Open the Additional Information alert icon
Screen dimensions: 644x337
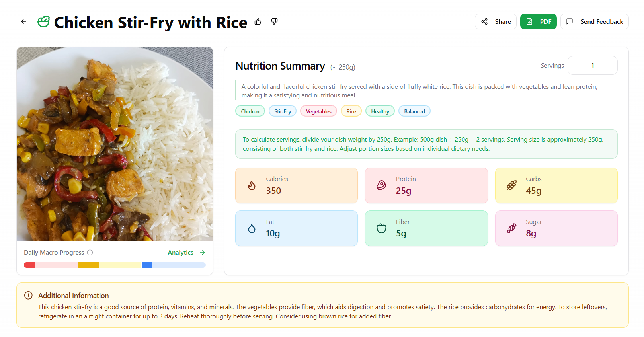pyautogui.click(x=28, y=295)
